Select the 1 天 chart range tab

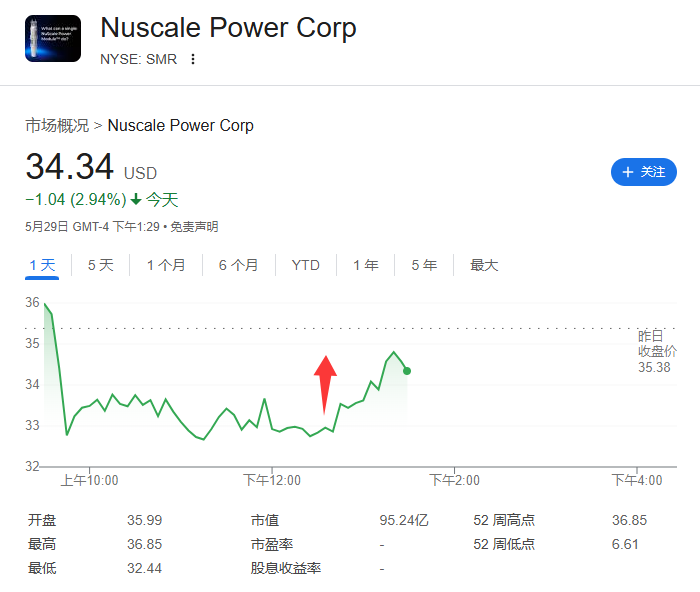pos(42,265)
